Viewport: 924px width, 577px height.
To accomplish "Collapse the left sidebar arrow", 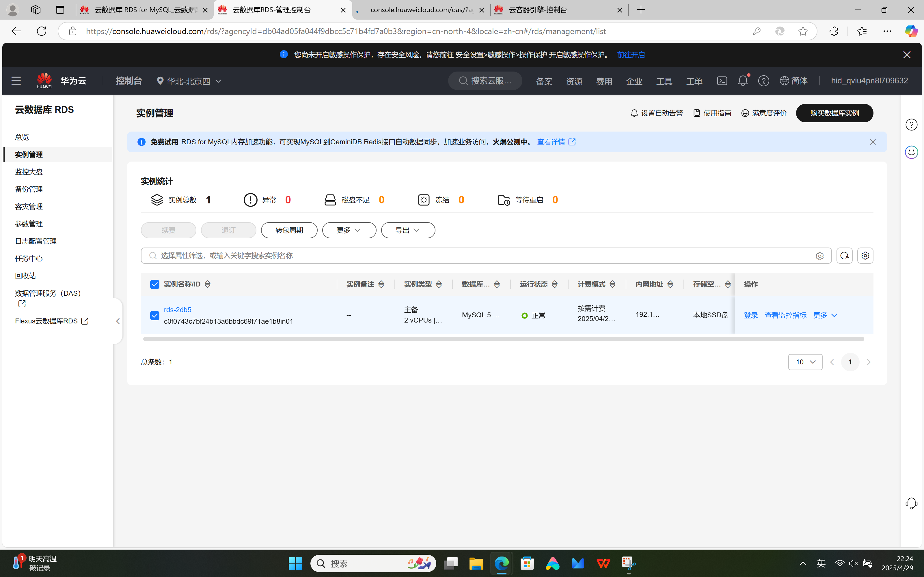I will [118, 321].
